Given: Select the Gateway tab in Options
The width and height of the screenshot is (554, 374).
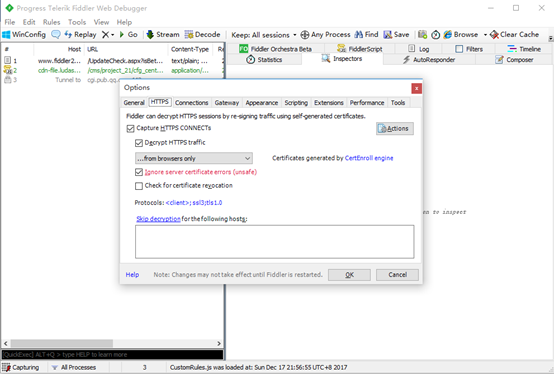Looking at the screenshot, I should pyautogui.click(x=227, y=102).
